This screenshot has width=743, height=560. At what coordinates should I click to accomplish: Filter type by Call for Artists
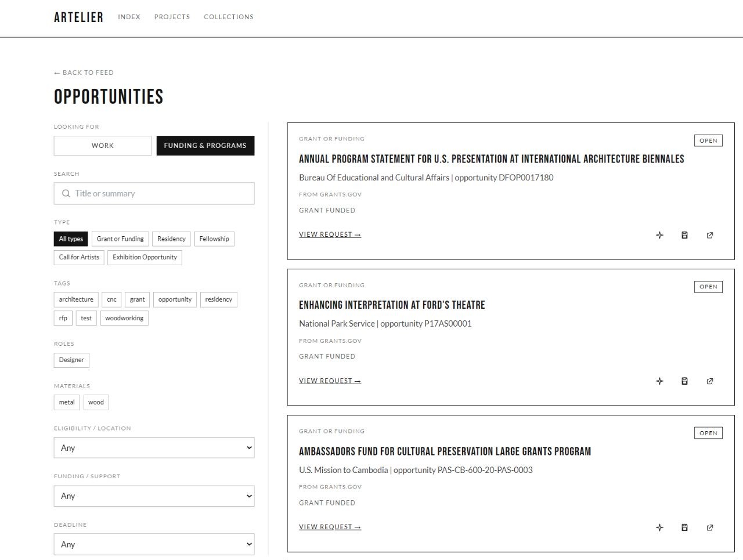(x=79, y=258)
